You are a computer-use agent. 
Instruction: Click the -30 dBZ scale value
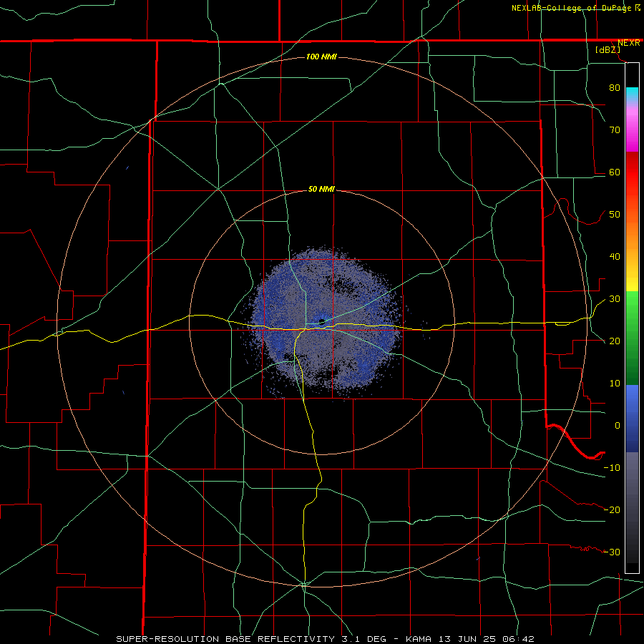click(x=612, y=552)
